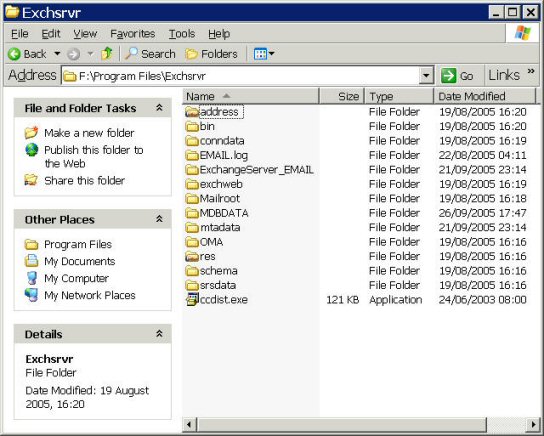The height and width of the screenshot is (436, 544).
Task: Click the horizontal scrollbar right arrow
Action: coord(533,424)
